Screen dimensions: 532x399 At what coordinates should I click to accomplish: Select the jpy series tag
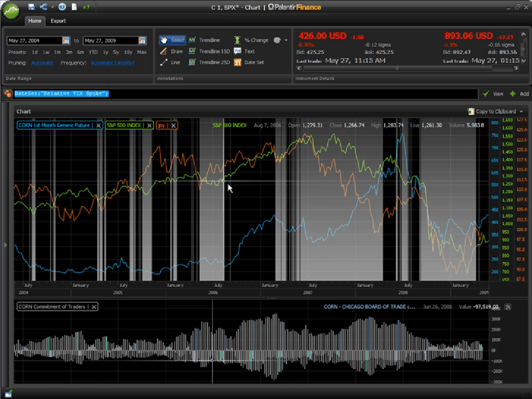[162, 125]
